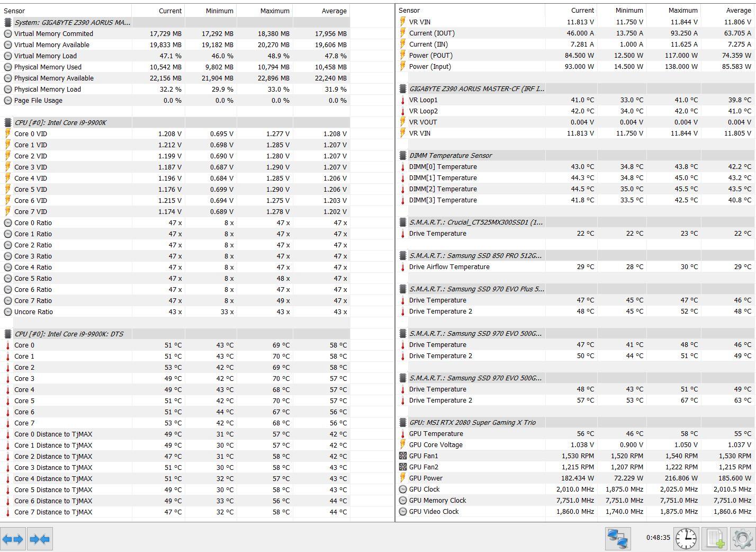Viewport: 756px width, 552px height.
Task: Click the Minimum column header above 17,292 MB
Action: click(x=210, y=11)
